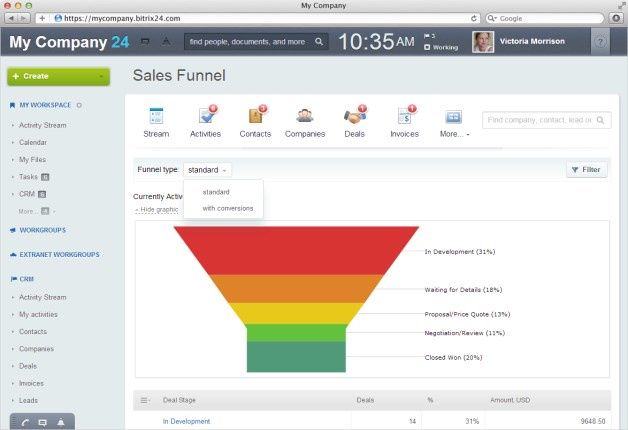Viewport: 628px width, 430px height.
Task: Select 'standard' funnel option
Action: [216, 192]
